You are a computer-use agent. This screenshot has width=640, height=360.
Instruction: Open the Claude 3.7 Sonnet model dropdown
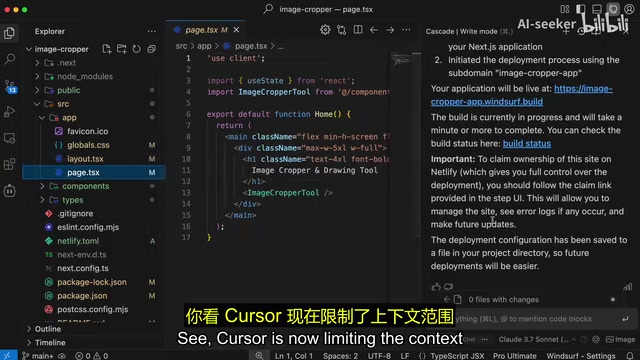(x=538, y=339)
